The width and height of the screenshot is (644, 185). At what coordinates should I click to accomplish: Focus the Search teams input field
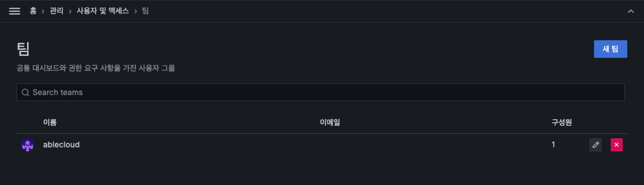(x=320, y=92)
